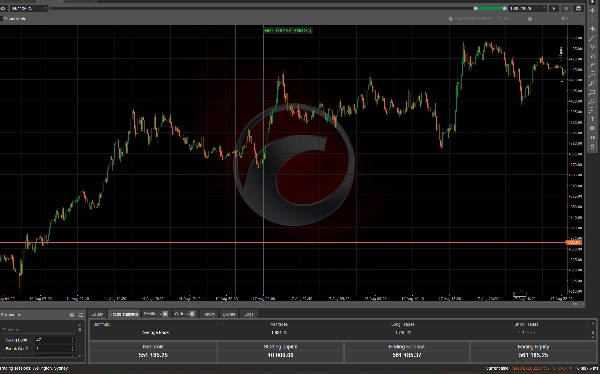The width and height of the screenshot is (600, 374).
Task: Select the ellipse drawing tool
Action: pyautogui.click(x=592, y=101)
